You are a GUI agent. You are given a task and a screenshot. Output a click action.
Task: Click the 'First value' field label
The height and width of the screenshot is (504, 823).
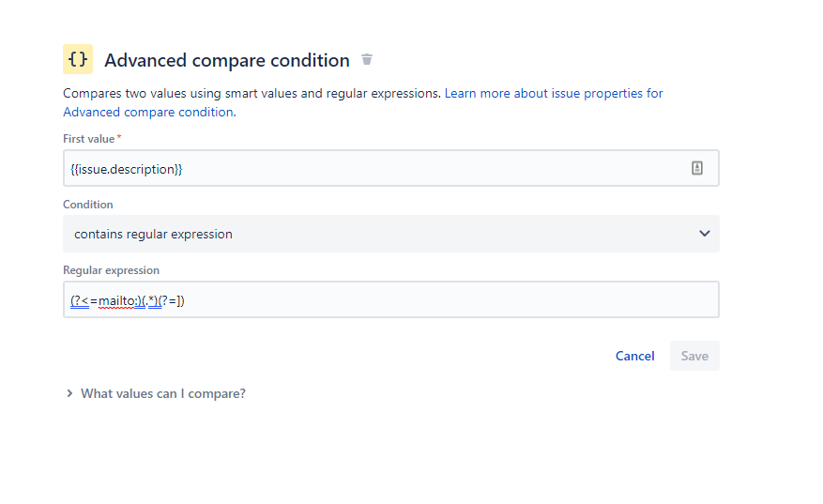coord(88,139)
